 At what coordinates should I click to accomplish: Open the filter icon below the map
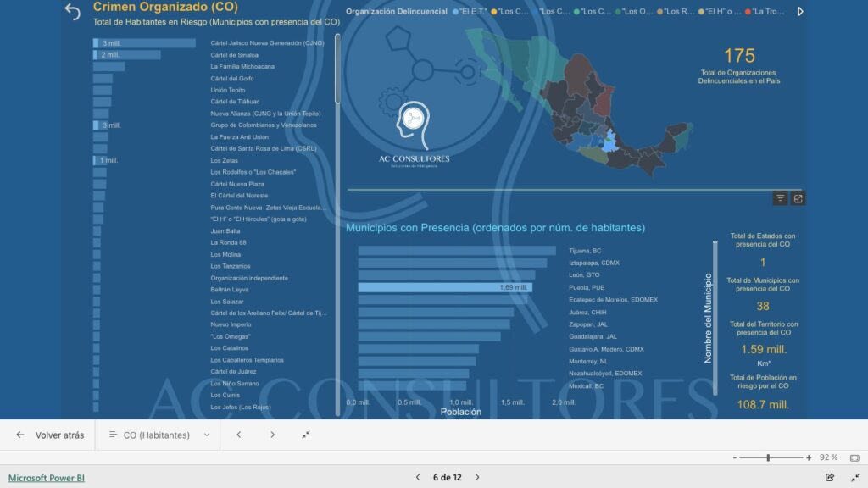[781, 198]
